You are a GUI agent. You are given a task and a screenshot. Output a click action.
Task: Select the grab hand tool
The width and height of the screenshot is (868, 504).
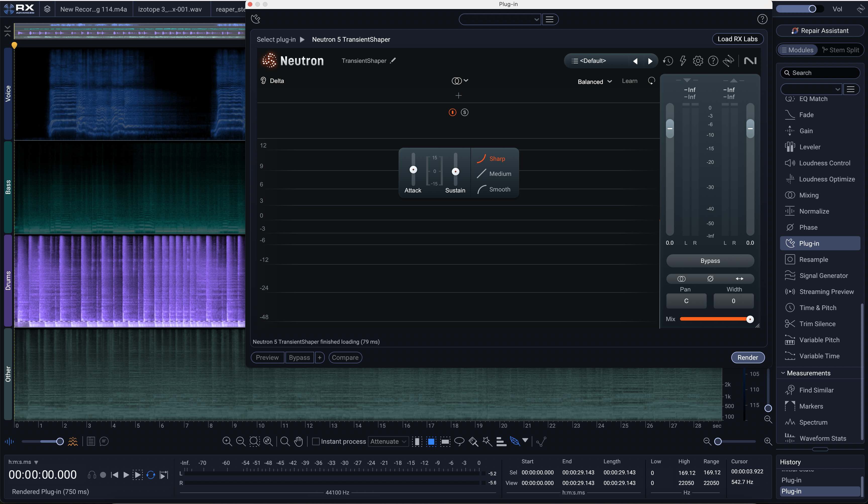click(x=298, y=441)
